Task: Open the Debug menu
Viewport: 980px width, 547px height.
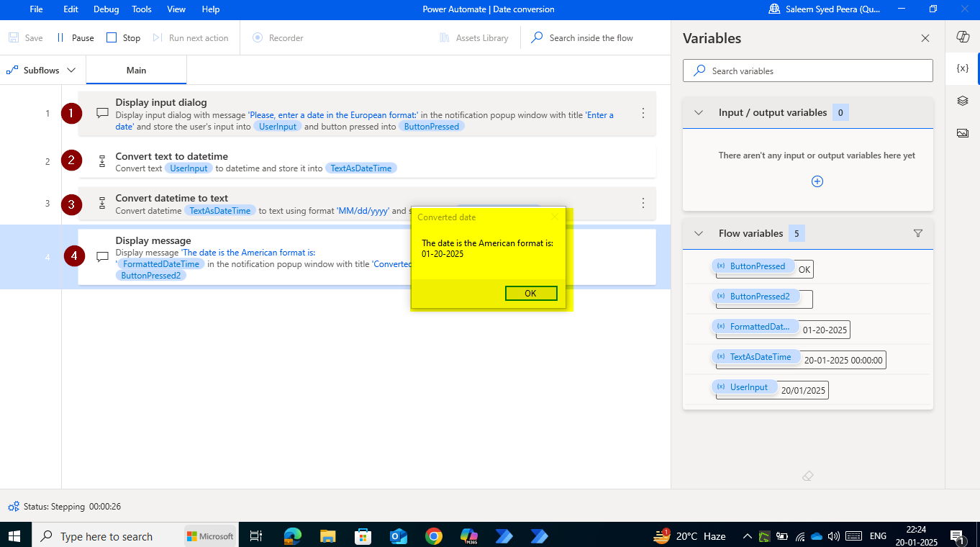Action: tap(106, 9)
